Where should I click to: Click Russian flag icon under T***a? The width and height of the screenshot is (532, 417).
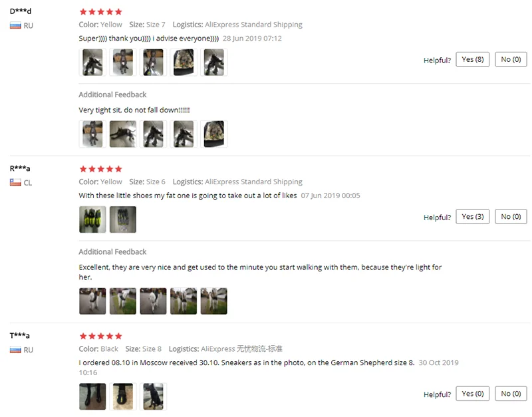[x=15, y=350]
